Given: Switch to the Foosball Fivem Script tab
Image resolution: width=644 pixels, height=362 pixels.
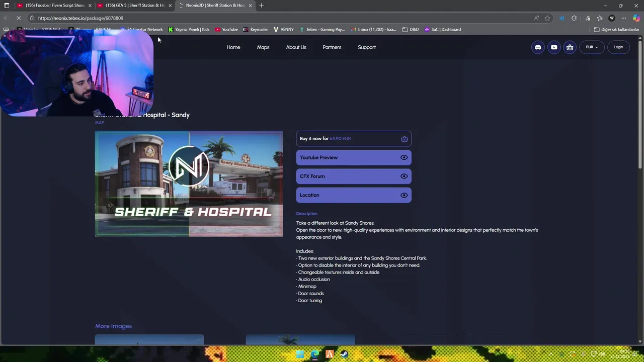Looking at the screenshot, I should point(54,6).
